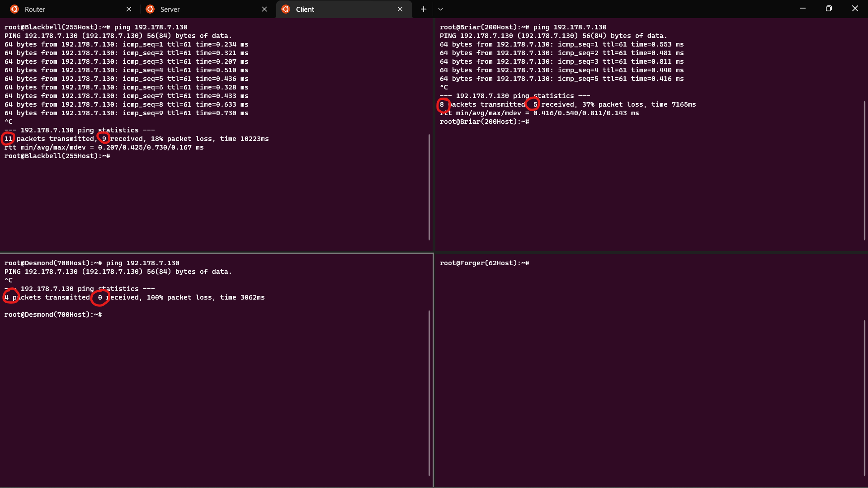Open the tab list chevron menu

click(441, 9)
